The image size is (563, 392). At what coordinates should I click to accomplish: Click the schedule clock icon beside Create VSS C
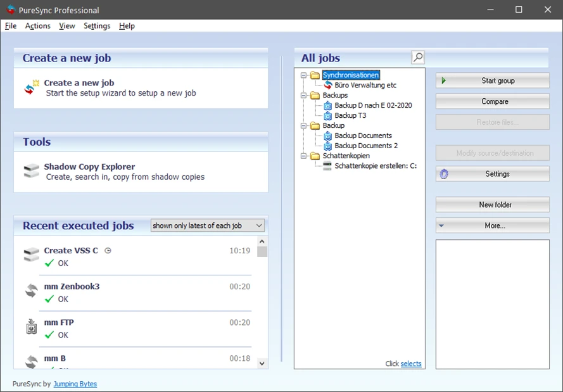coord(108,251)
